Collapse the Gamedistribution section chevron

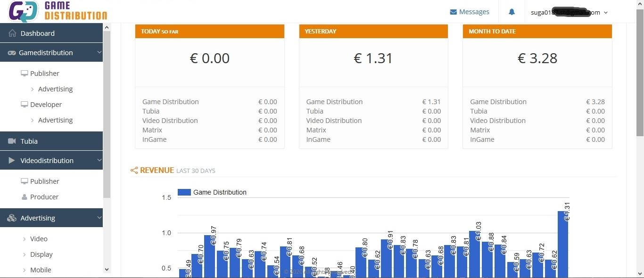pos(99,52)
